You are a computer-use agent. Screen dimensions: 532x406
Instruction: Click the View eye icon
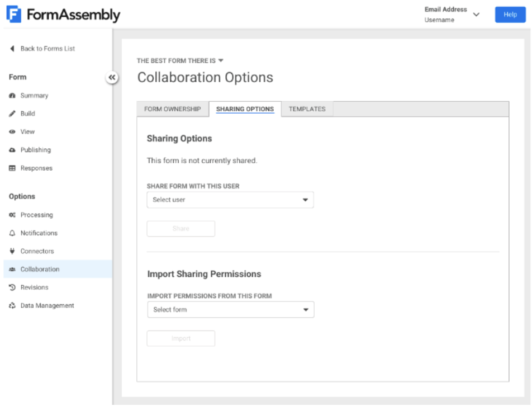click(12, 132)
